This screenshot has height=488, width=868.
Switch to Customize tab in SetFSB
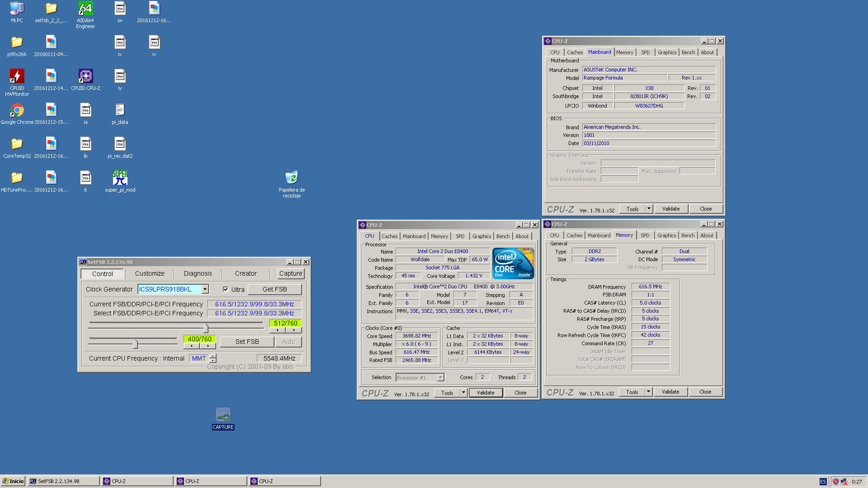tap(150, 273)
